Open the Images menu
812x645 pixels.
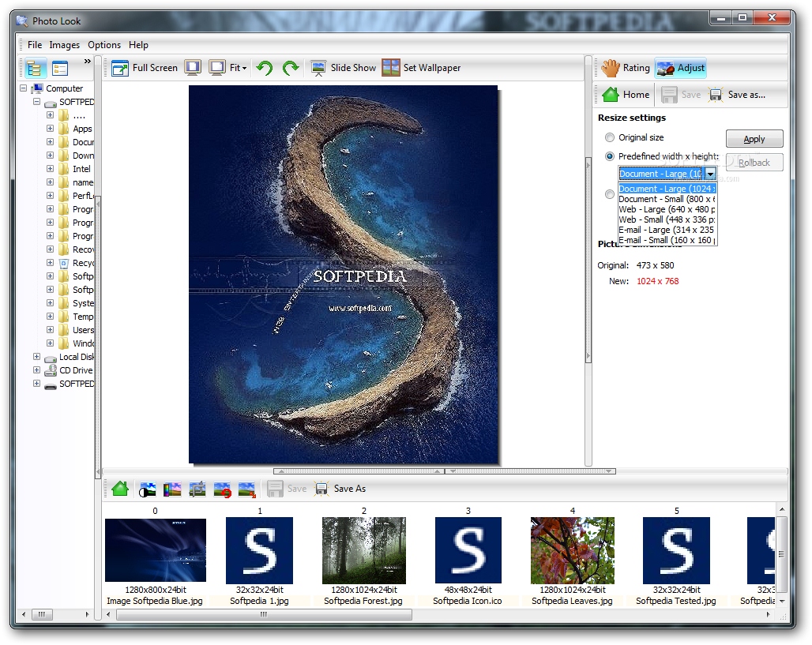pos(65,45)
